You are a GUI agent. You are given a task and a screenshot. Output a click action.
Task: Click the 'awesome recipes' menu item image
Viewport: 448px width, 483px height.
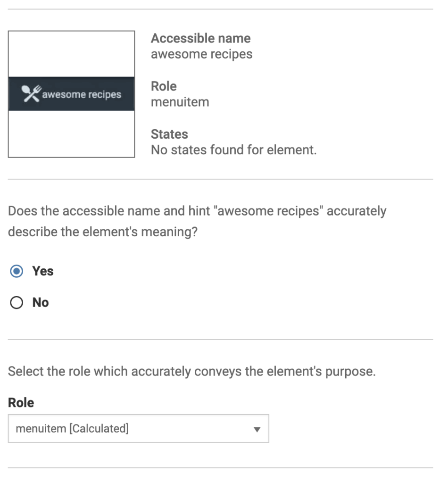click(71, 93)
